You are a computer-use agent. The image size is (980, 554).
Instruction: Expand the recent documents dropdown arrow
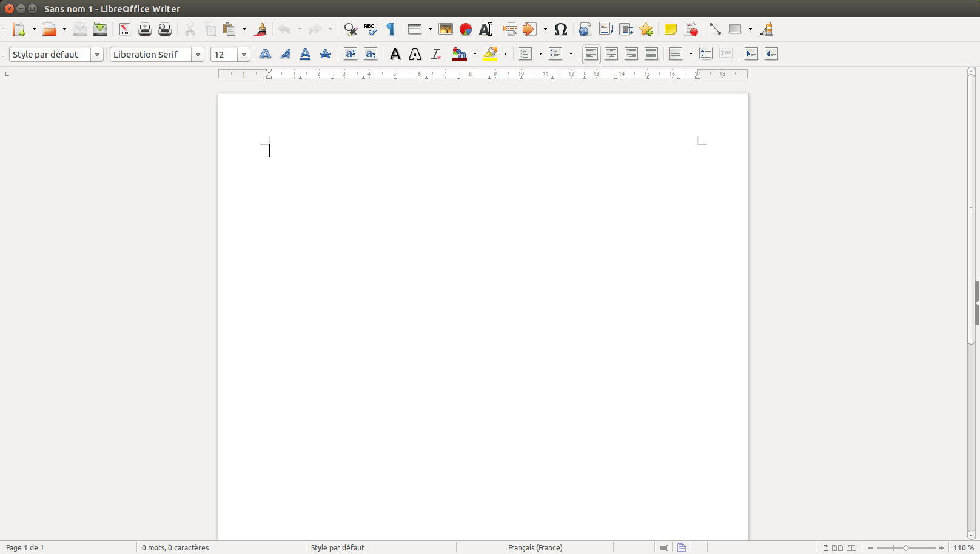point(64,29)
